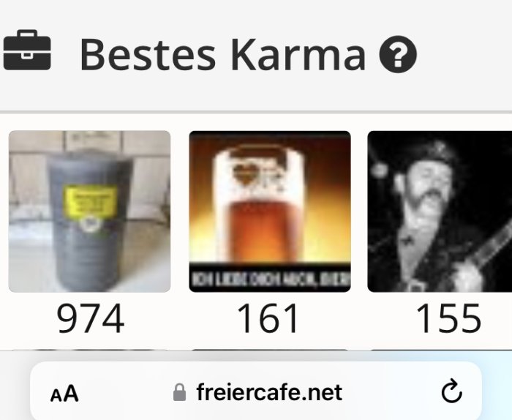This screenshot has width=512, height=420.
Task: Tap the caption strip on beer image
Action: click(270, 277)
